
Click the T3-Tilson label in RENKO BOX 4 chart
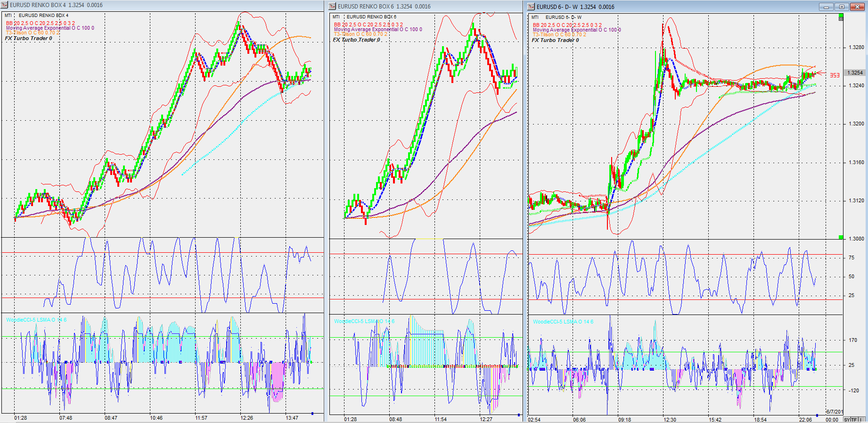33,33
